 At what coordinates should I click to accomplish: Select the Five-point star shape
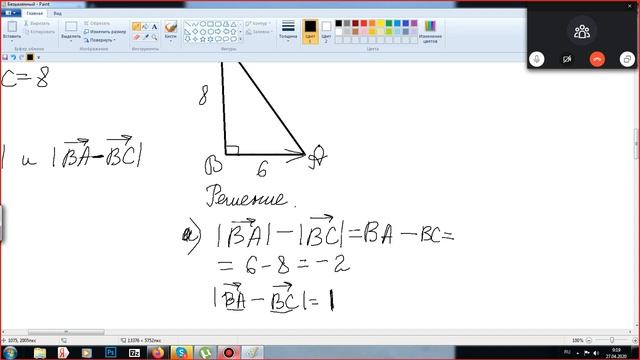[x=203, y=39]
